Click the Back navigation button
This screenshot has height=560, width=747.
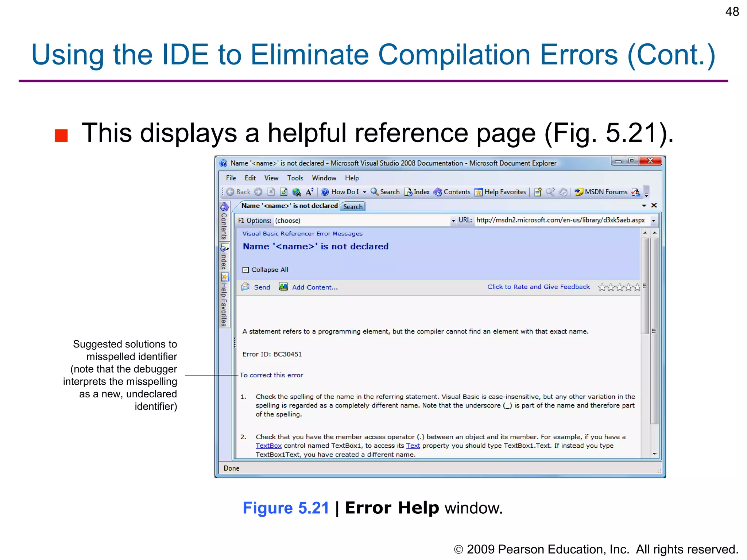pyautogui.click(x=239, y=192)
